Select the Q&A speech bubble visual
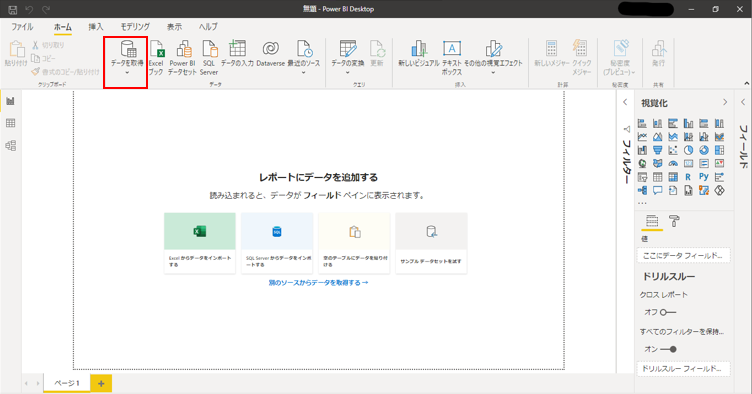 (x=658, y=190)
